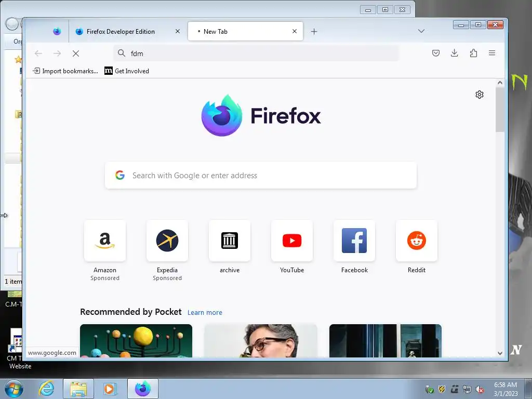Close the New Tab tab
The image size is (532, 399).
[x=295, y=31]
